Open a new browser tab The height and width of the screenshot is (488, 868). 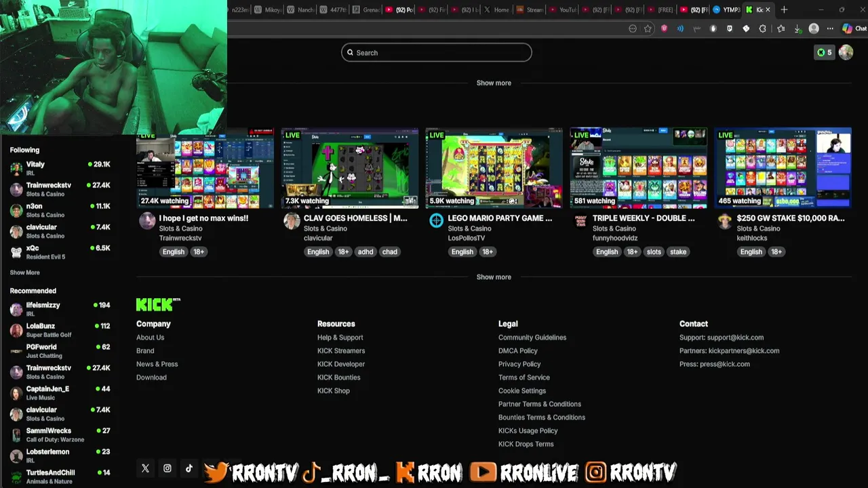[x=784, y=9]
